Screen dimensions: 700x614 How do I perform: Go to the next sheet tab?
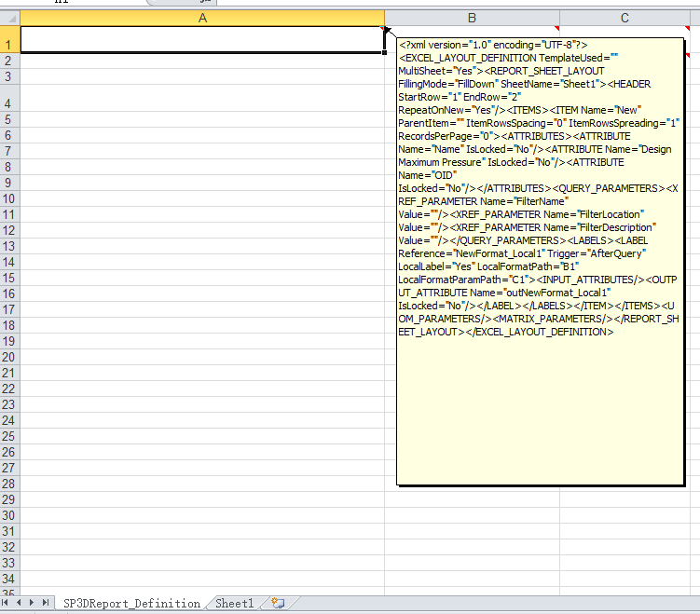[32, 603]
